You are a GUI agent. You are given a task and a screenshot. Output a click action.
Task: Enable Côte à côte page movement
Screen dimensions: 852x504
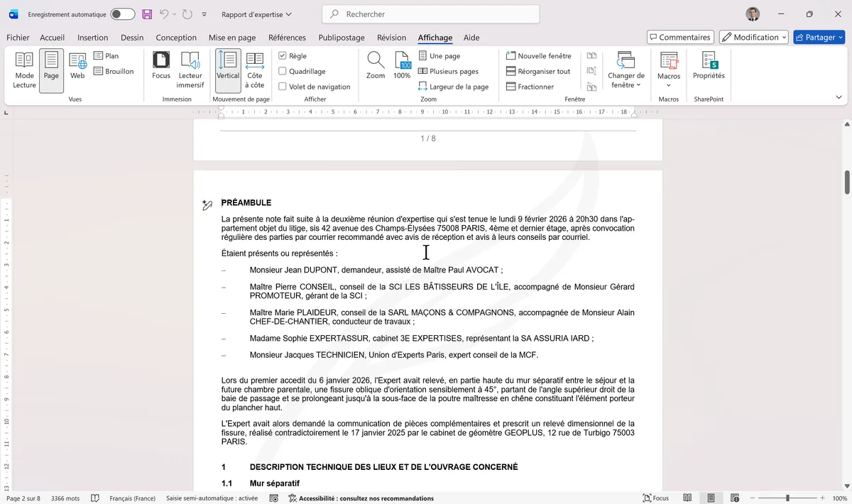coord(255,70)
